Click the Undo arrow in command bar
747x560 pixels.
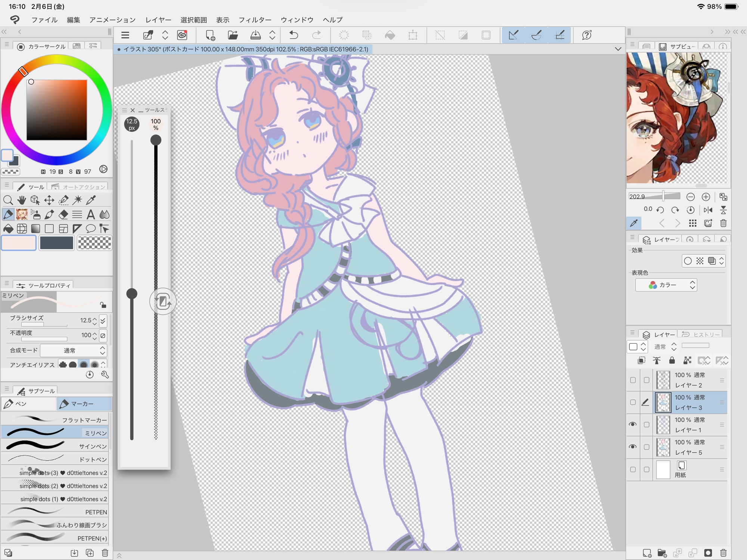(294, 35)
